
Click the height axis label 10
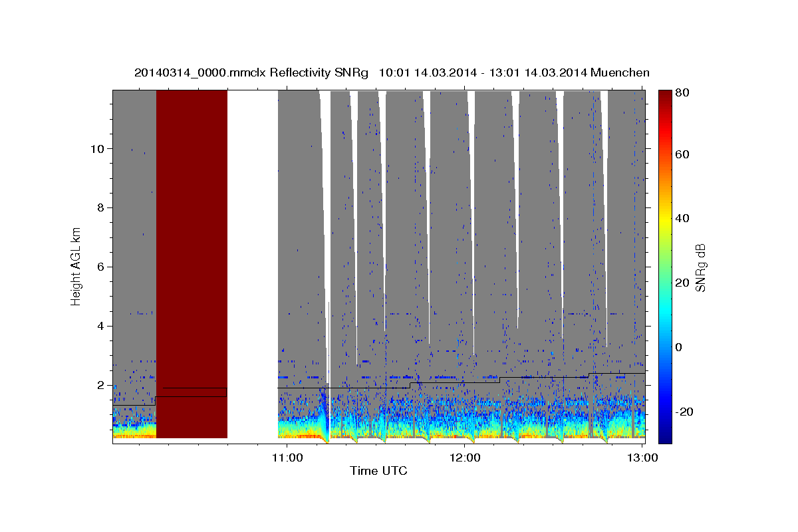point(96,148)
